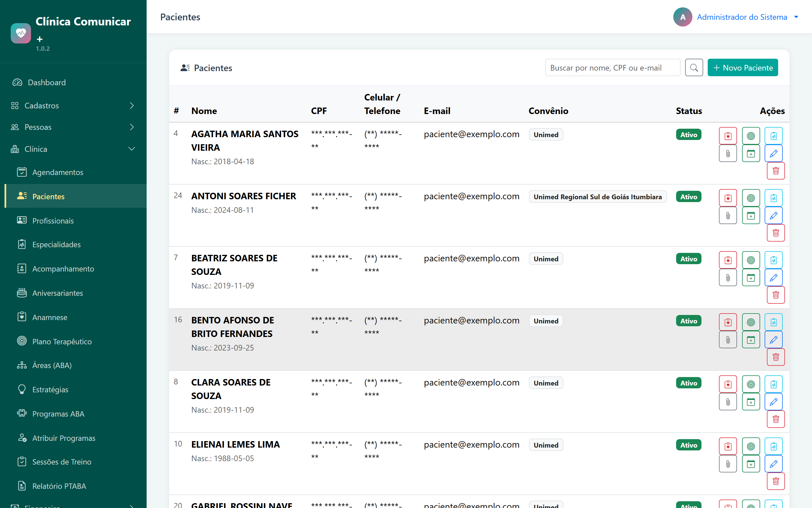The width and height of the screenshot is (812, 508).
Task: Open anamnese icon for Bento Afonso row
Action: pyautogui.click(x=728, y=322)
